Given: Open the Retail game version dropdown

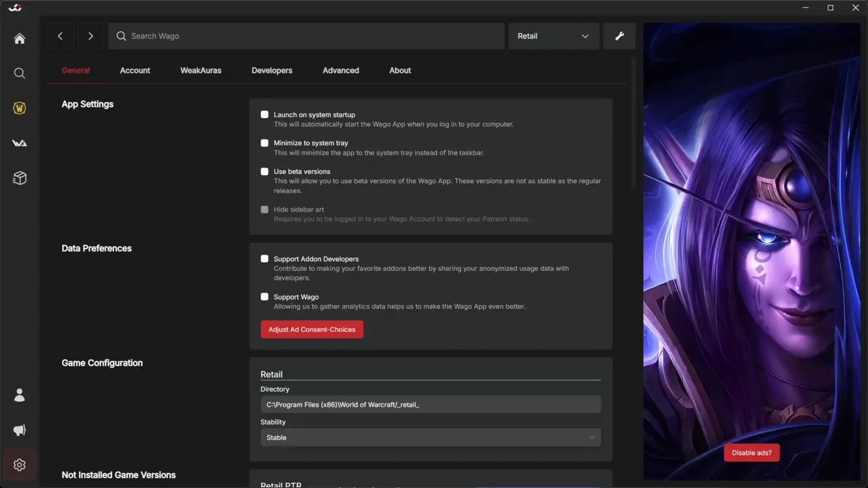Looking at the screenshot, I should click(x=552, y=36).
